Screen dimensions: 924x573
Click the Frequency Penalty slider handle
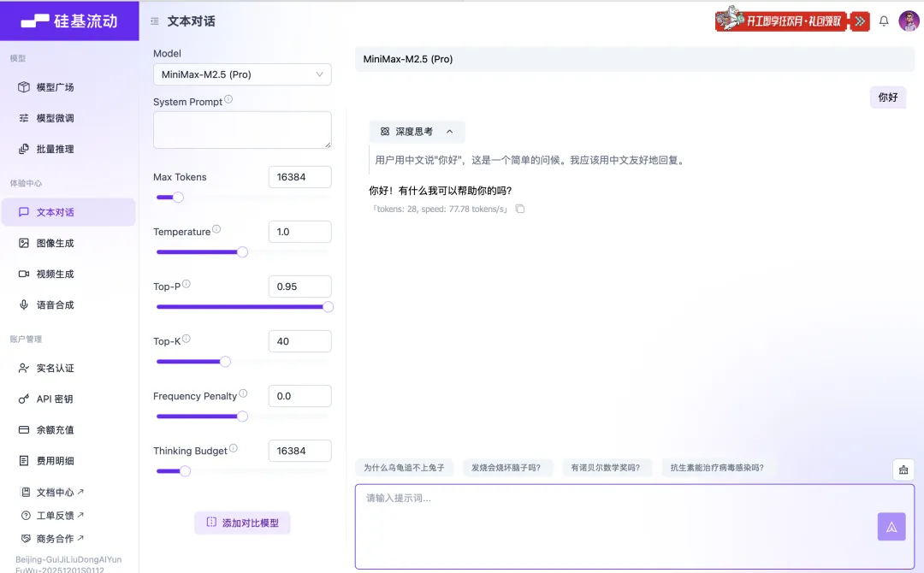pos(242,416)
